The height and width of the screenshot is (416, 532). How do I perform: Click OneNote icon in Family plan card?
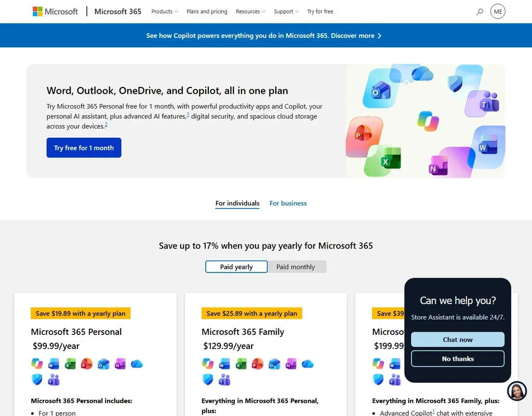pyautogui.click(x=291, y=363)
